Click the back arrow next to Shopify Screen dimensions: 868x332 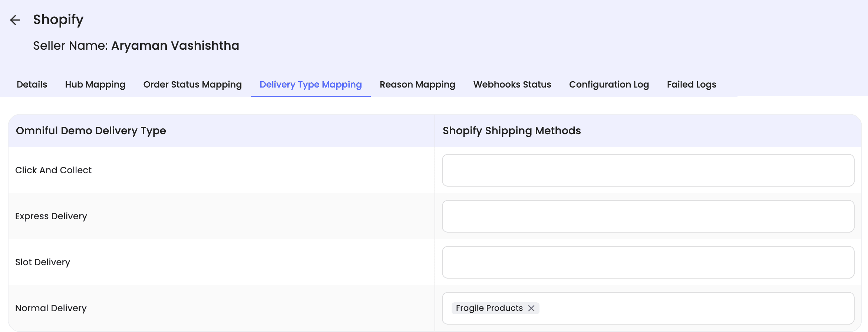point(15,20)
